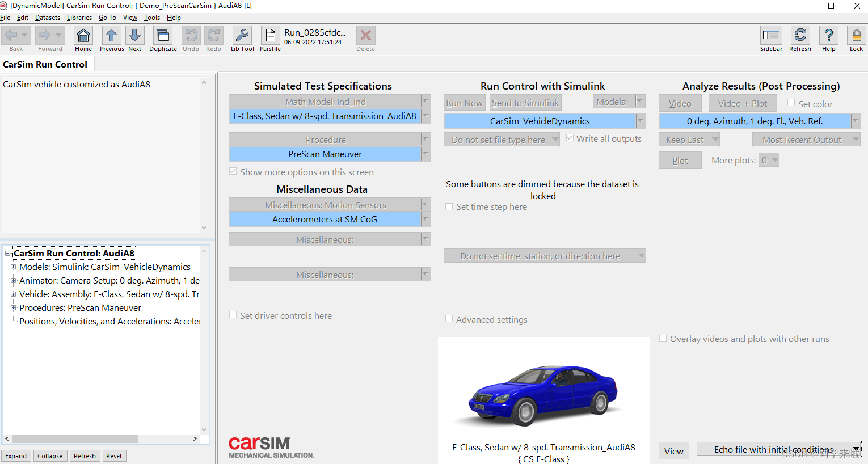Image resolution: width=868 pixels, height=464 pixels.
Task: Enable Overlay videos and plots checkbox
Action: click(x=663, y=339)
